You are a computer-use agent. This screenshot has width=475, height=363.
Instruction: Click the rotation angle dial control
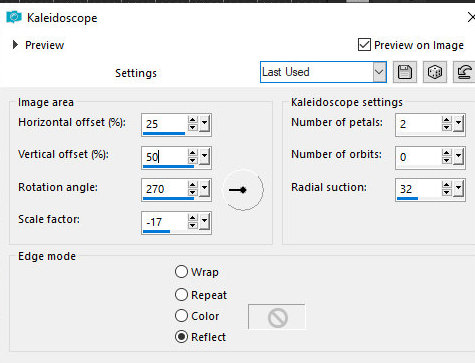click(x=243, y=190)
